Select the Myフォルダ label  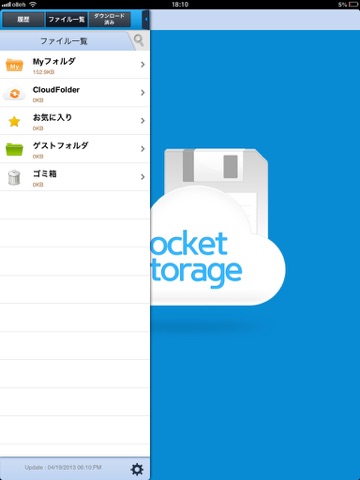coord(54,61)
